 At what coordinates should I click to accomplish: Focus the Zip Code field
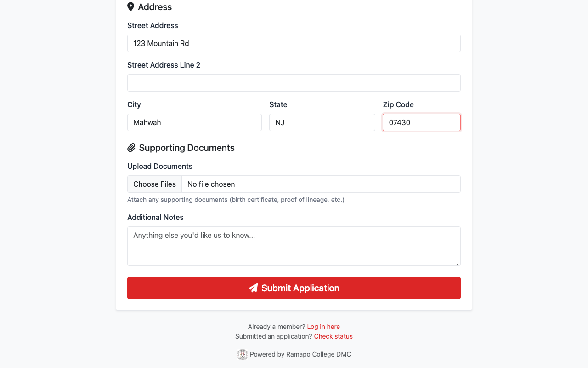point(421,122)
